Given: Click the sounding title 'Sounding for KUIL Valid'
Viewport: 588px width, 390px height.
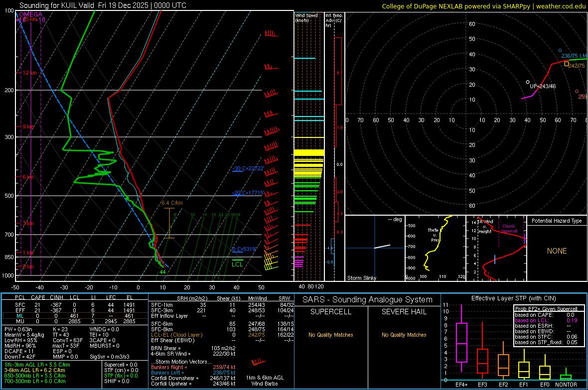Looking at the screenshot, I should tap(57, 5).
